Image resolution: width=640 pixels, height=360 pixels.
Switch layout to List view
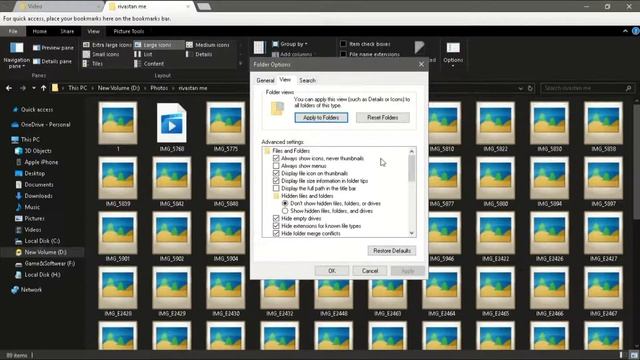[x=143, y=54]
